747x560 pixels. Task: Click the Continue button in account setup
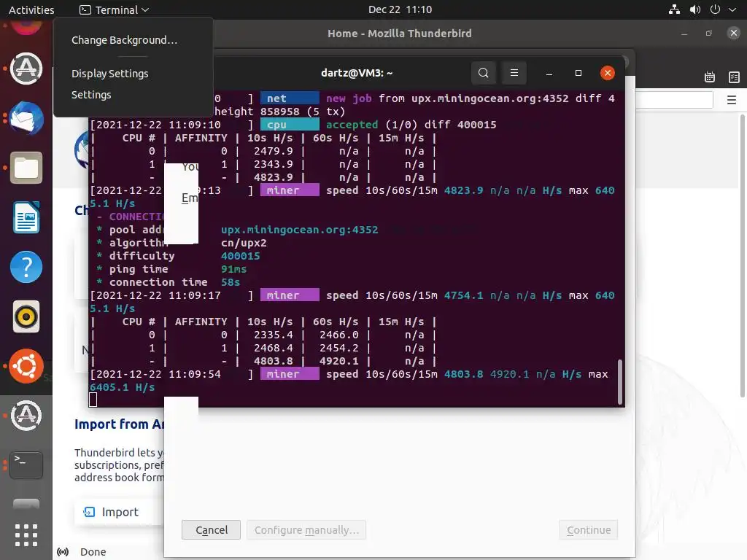[589, 530]
